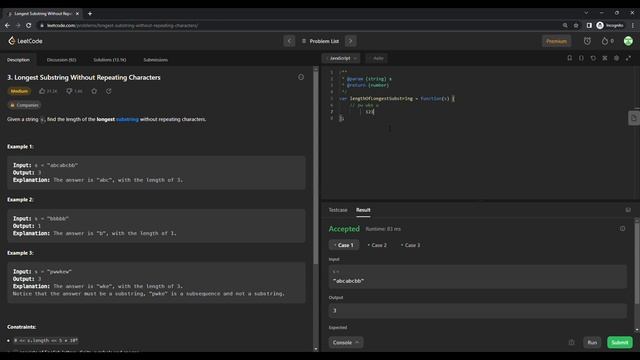Screen dimensions: 640x360
Task: Reset code to default icon
Action: coord(593,58)
